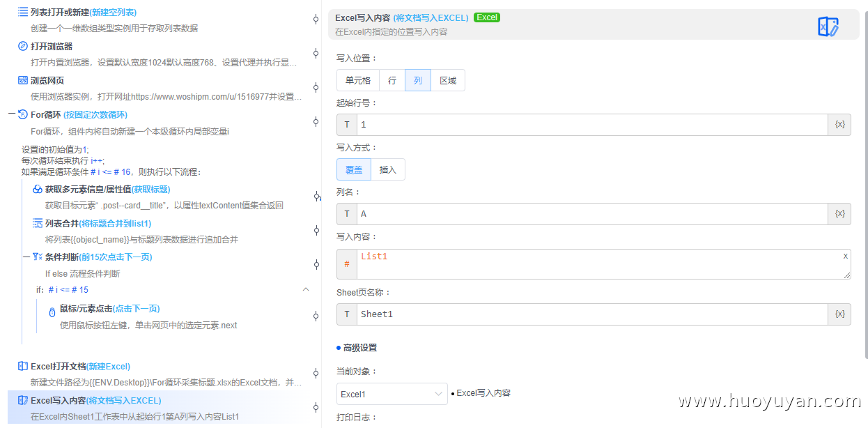Click the (前15次点击下一页) alias link
Image resolution: width=868 pixels, height=428 pixels.
pyautogui.click(x=116, y=257)
